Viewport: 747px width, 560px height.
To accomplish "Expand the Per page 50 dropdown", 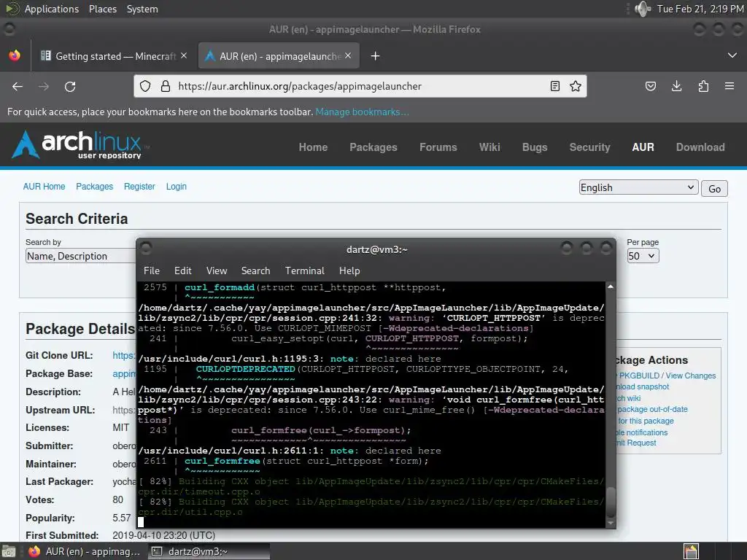I will (643, 256).
